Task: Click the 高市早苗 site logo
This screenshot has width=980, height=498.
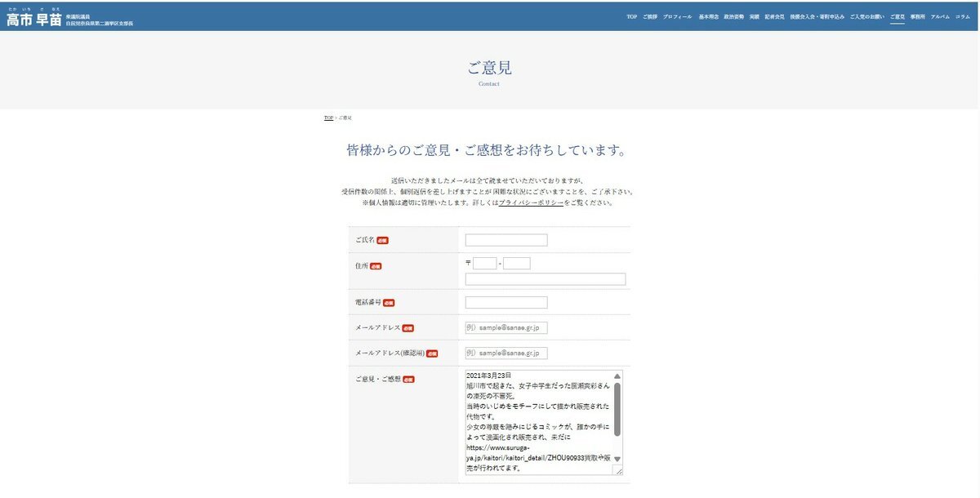Action: (34, 20)
